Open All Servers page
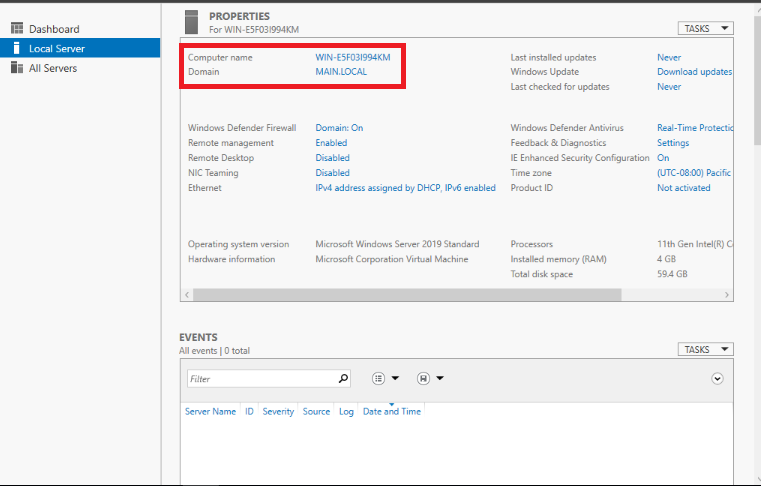 [52, 68]
